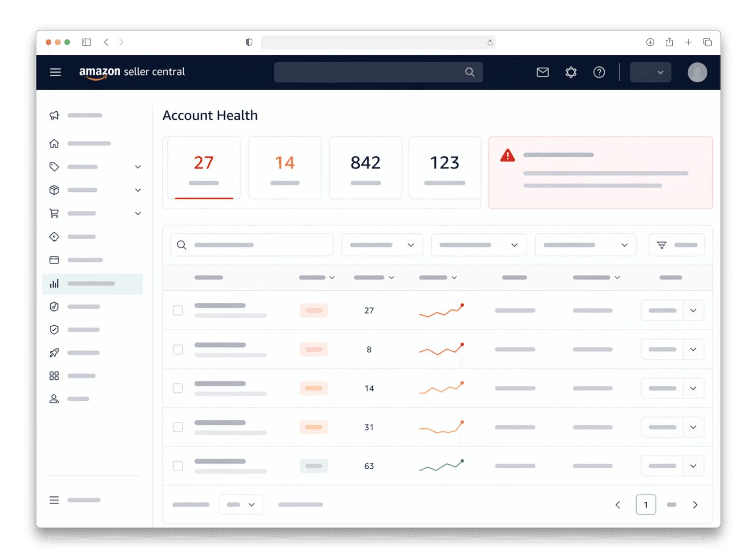Open the messages envelope icon in the header
This screenshot has height=559, width=756.
[542, 72]
